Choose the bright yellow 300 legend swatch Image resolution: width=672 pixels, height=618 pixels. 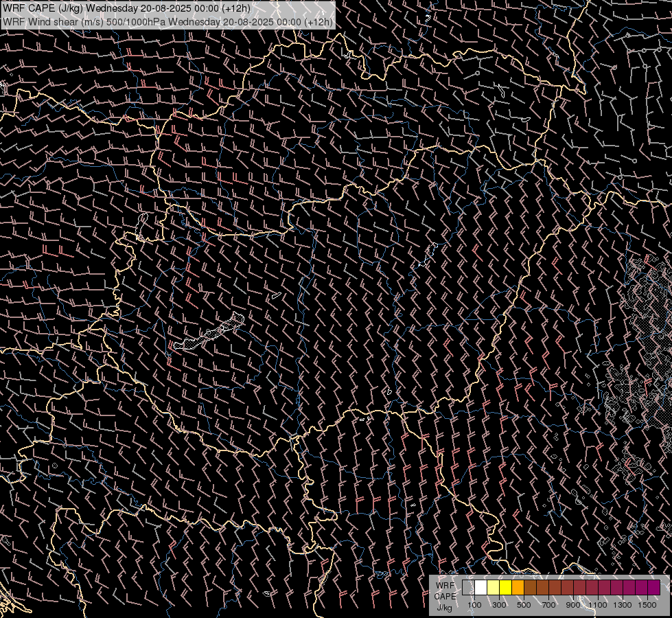tap(506, 588)
